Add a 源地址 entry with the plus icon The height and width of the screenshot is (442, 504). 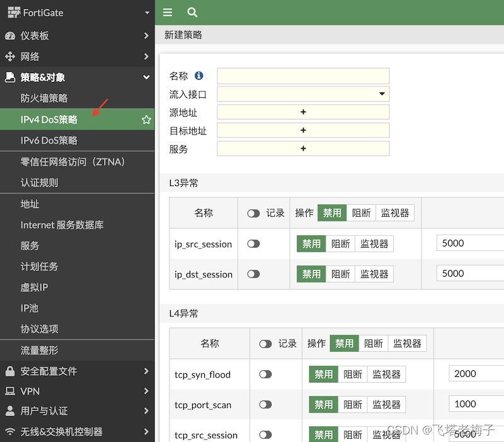303,112
